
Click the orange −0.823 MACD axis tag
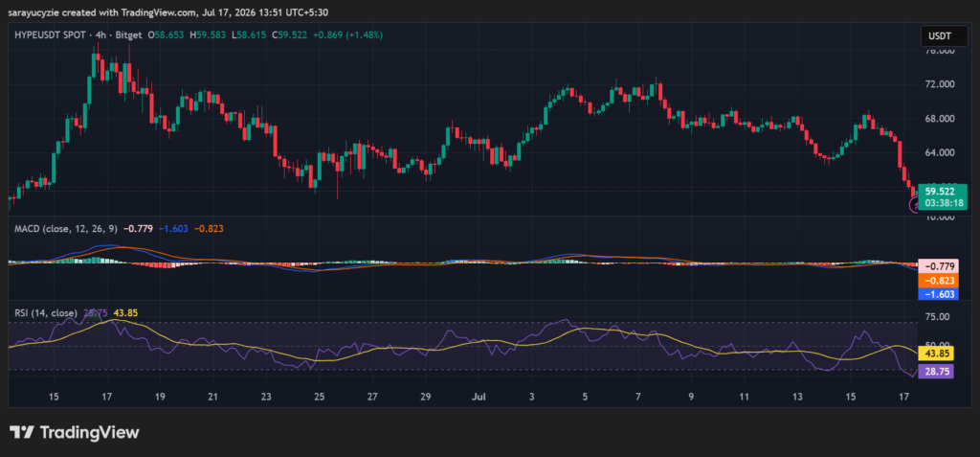pyautogui.click(x=936, y=281)
